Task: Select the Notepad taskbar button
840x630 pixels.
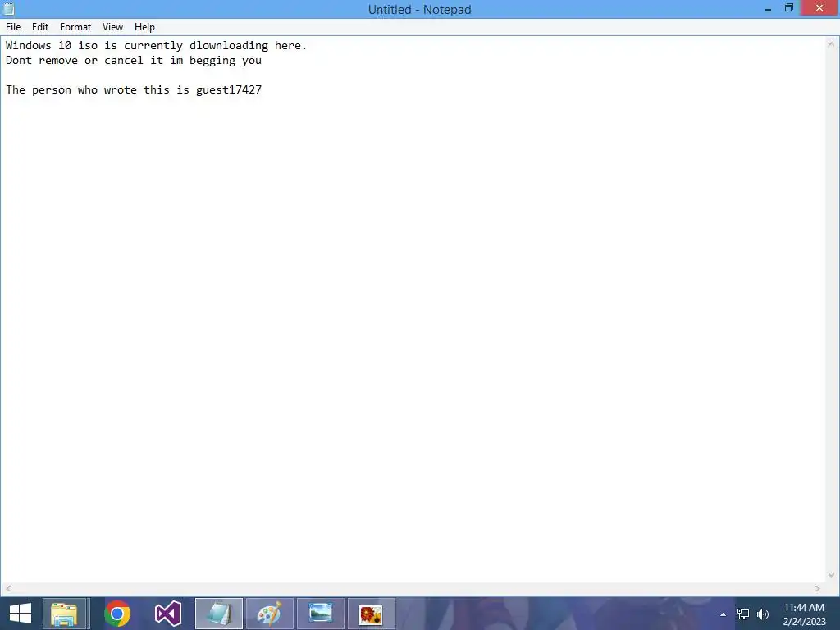Action: tap(218, 614)
